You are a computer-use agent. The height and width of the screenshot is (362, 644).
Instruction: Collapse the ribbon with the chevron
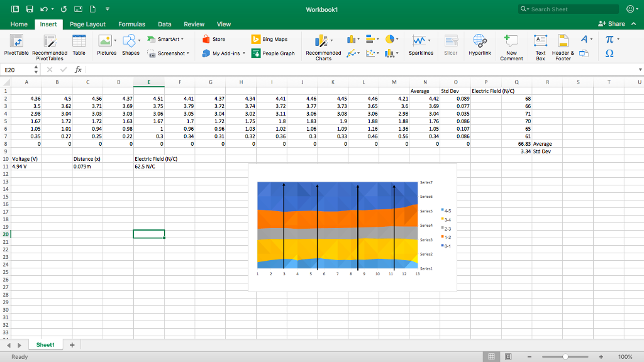click(633, 24)
